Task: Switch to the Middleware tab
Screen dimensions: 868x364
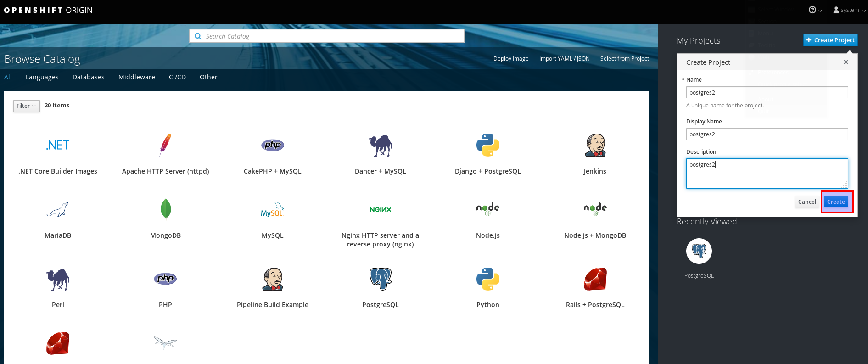Action: tap(137, 77)
